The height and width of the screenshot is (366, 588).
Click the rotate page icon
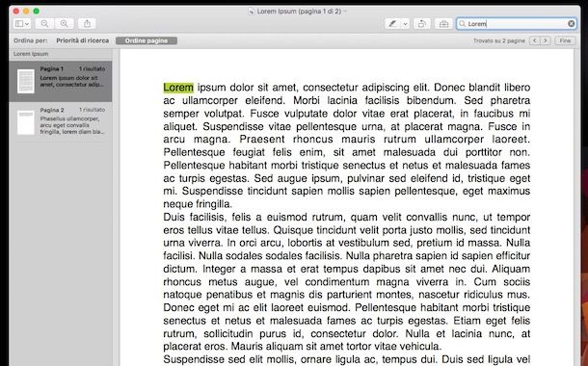422,24
